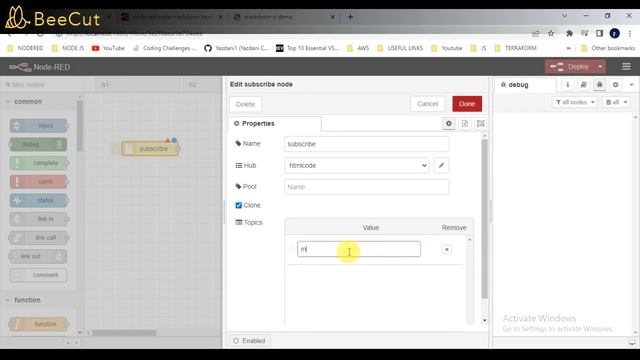The height and width of the screenshot is (360, 640).
Task: Open browser extensions puzzle icon
Action: [x=569, y=33]
